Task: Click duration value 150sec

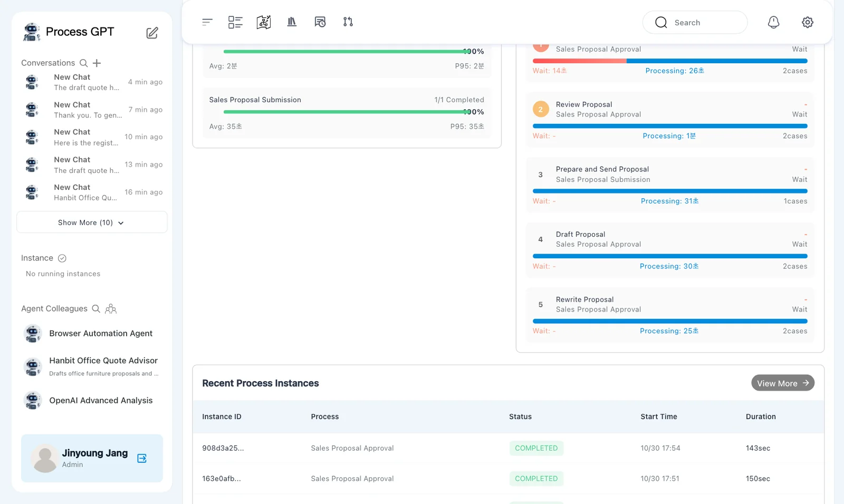Action: 758,479
